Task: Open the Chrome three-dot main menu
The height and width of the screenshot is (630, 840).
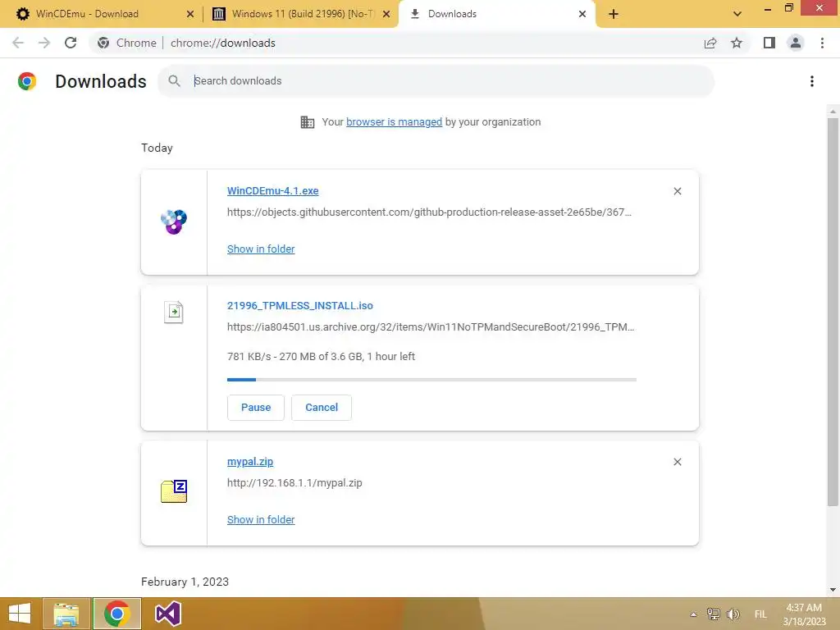Action: point(822,43)
